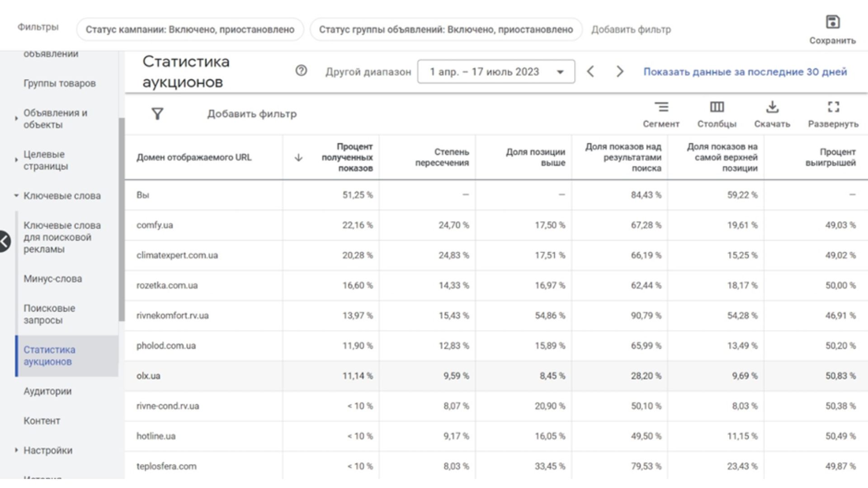868x488 pixels.
Task: Open Ключевые слова для поисковой рекламы
Action: 62,237
